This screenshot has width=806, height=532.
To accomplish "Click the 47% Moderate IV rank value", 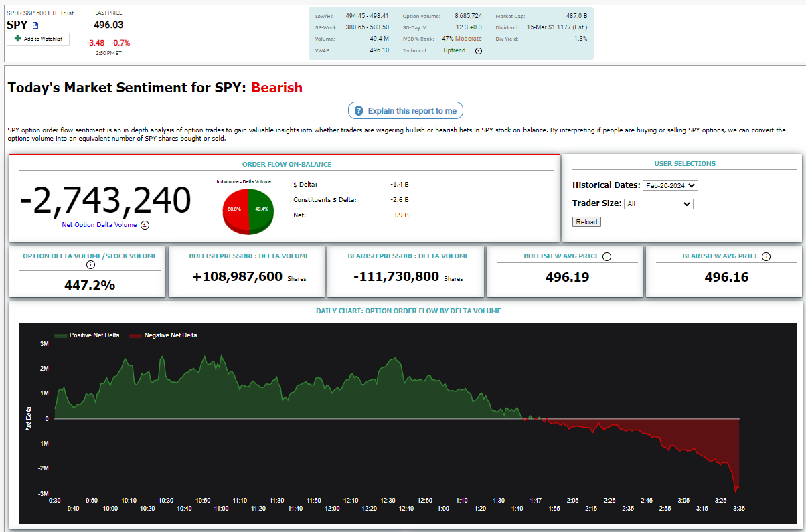I will (x=462, y=39).
